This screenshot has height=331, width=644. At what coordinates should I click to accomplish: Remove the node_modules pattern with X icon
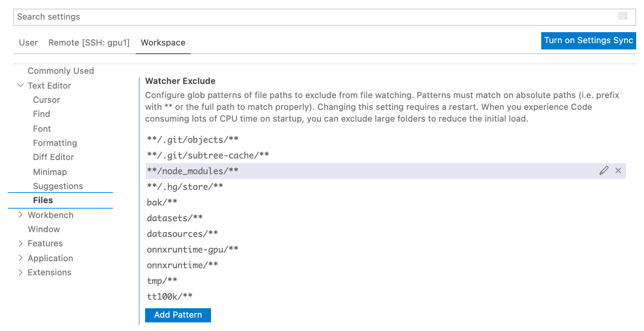(618, 171)
